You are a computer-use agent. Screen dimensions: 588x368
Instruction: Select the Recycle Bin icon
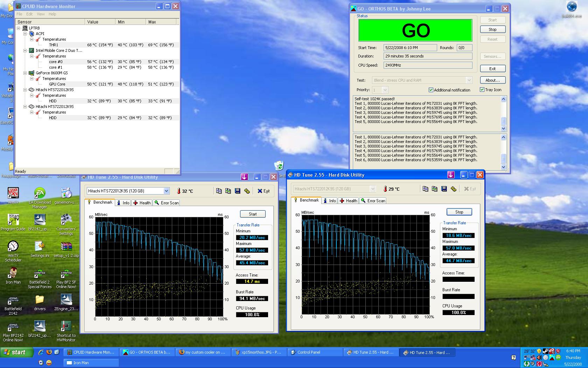pyautogui.click(x=279, y=165)
